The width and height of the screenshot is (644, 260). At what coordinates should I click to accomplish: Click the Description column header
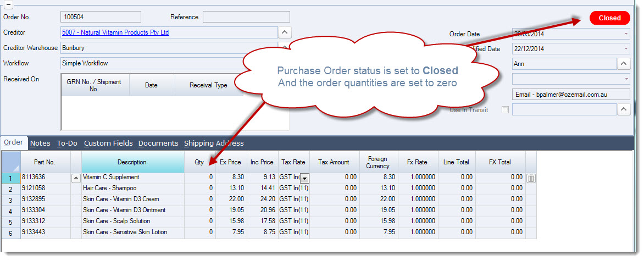[132, 162]
